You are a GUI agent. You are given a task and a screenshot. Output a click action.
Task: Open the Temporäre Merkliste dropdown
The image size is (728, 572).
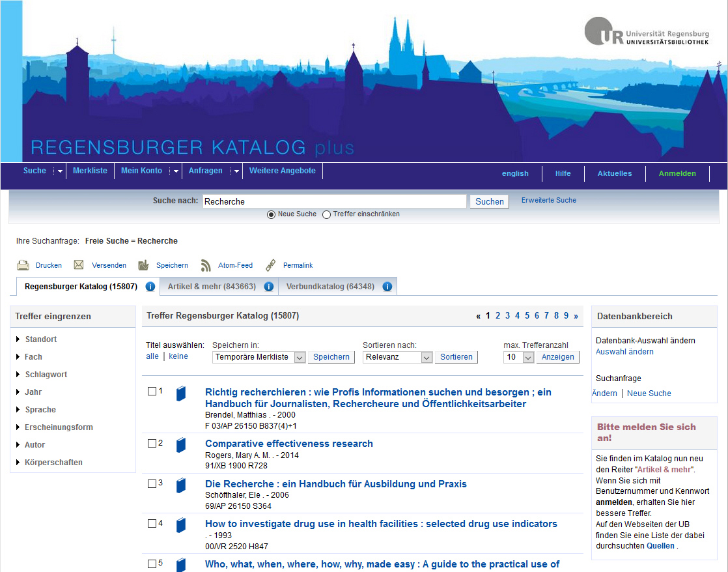point(259,357)
